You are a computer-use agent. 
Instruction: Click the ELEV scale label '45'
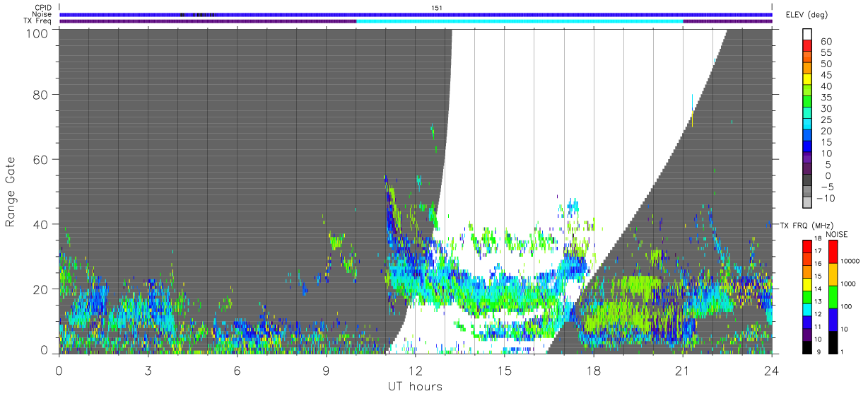point(827,75)
